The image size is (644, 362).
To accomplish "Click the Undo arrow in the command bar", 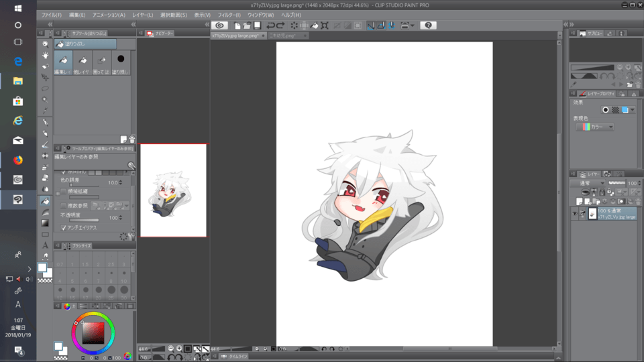I will pos(271,25).
